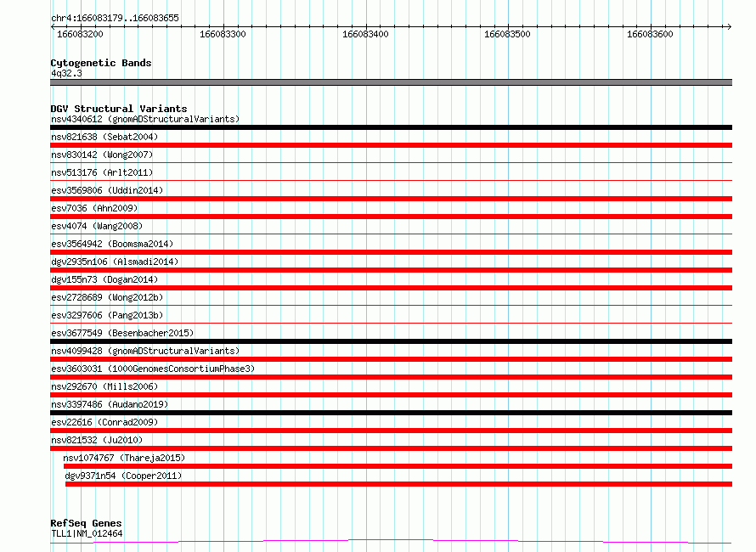Click ruler position 166083300
This screenshot has width=756, height=552.
(223, 34)
